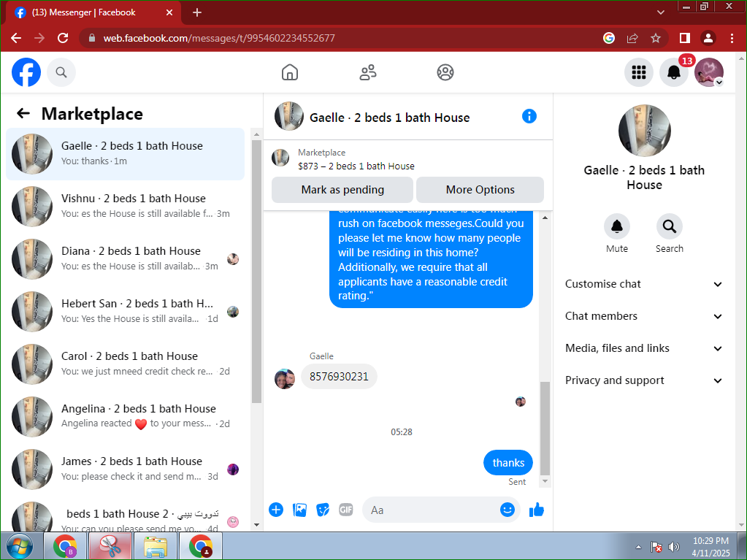Click the sent 'thanks' message bubble
Screen dimensions: 747x560
(507, 463)
